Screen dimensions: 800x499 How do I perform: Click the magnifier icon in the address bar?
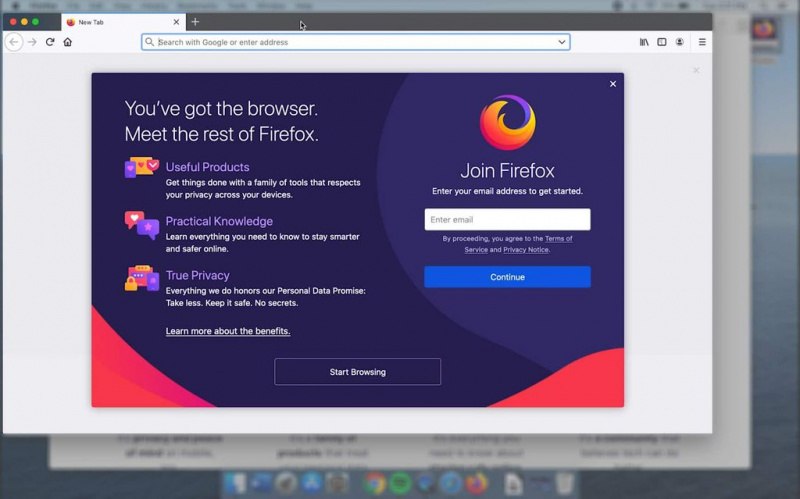pos(149,42)
